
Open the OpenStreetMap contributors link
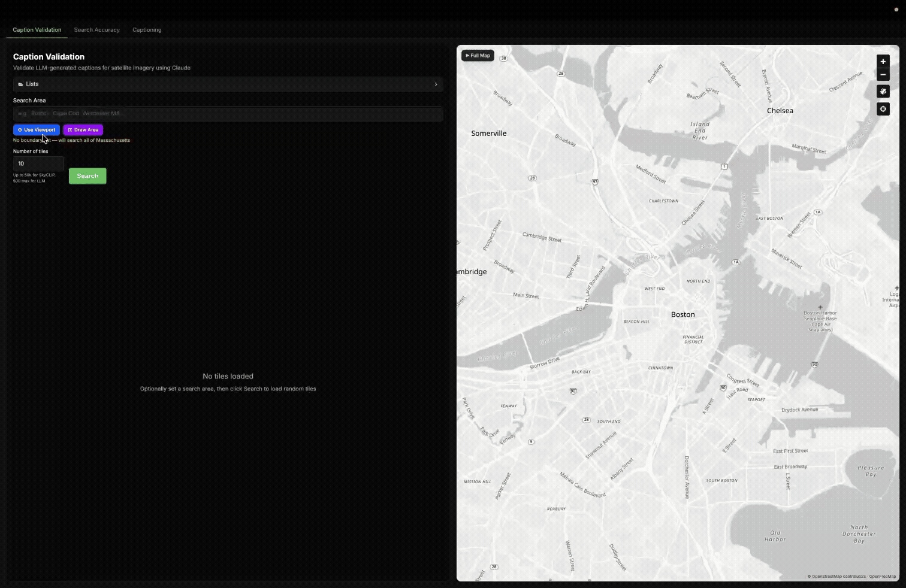coord(838,577)
